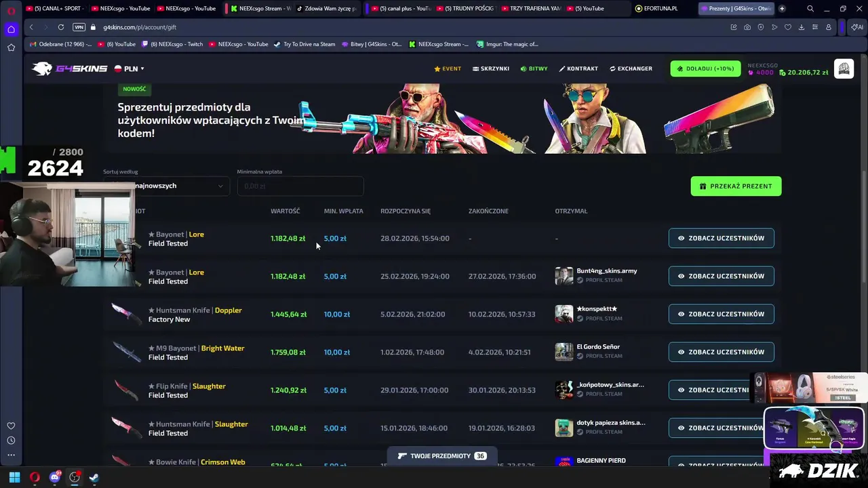Click the Huntsman Knife Doppler item thumbnail
Image resolution: width=868 pixels, height=488 pixels.
point(126,314)
